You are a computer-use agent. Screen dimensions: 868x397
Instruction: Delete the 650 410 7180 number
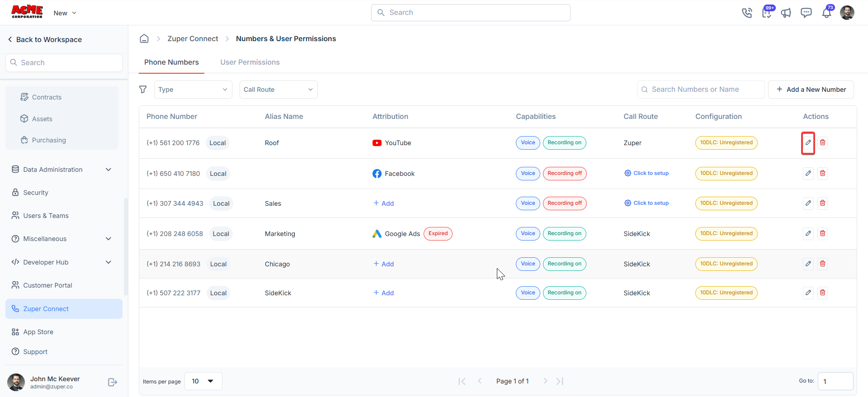coord(823,174)
